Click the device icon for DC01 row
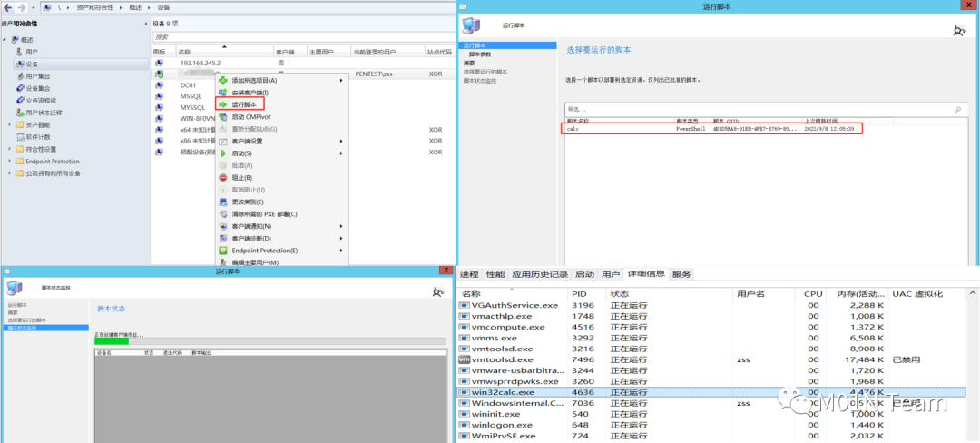Viewport: 980px width, 443px height. point(159,84)
